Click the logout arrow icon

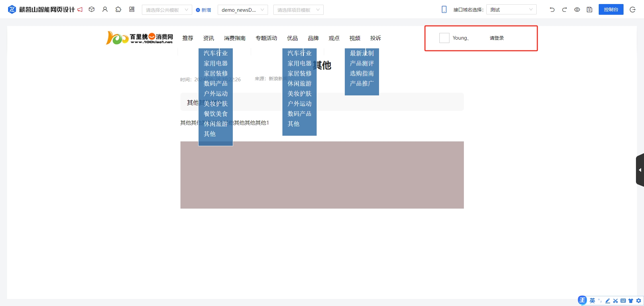(x=633, y=9)
